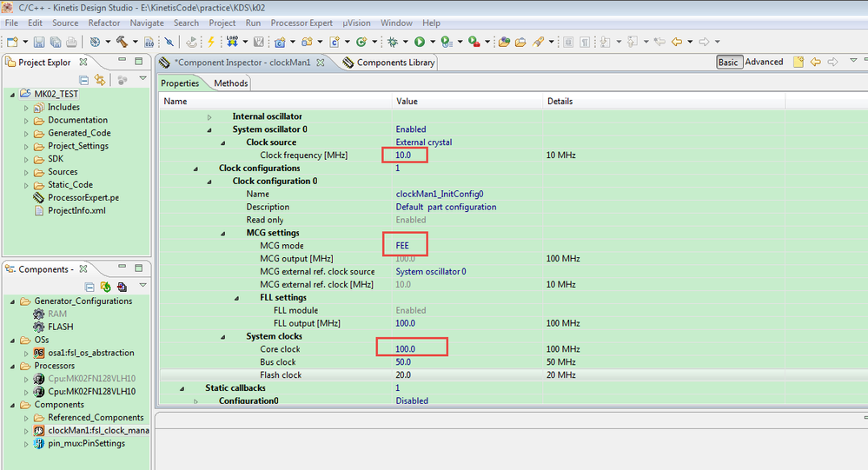The width and height of the screenshot is (868, 470).
Task: Click the New wizard toolbar icon
Action: click(12, 42)
